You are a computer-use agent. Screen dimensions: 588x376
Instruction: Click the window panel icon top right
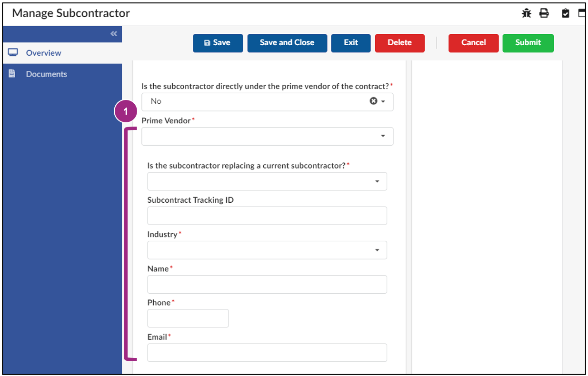pyautogui.click(x=581, y=13)
